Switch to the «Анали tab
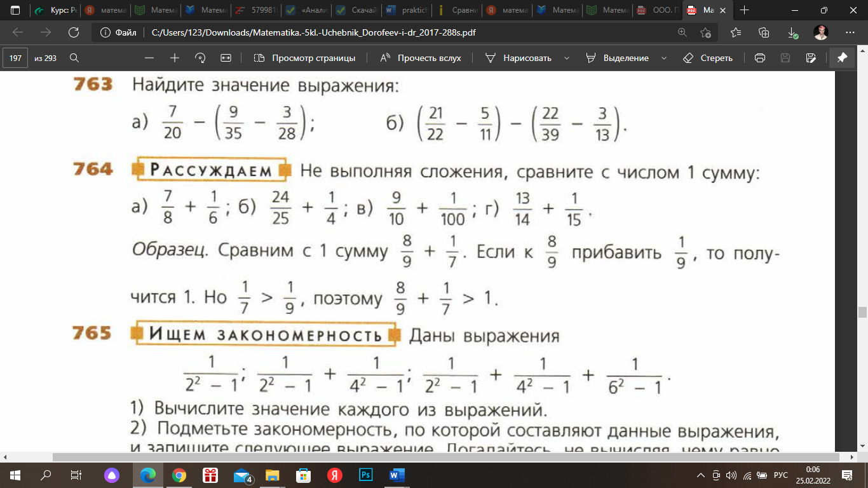868x488 pixels. click(x=306, y=10)
